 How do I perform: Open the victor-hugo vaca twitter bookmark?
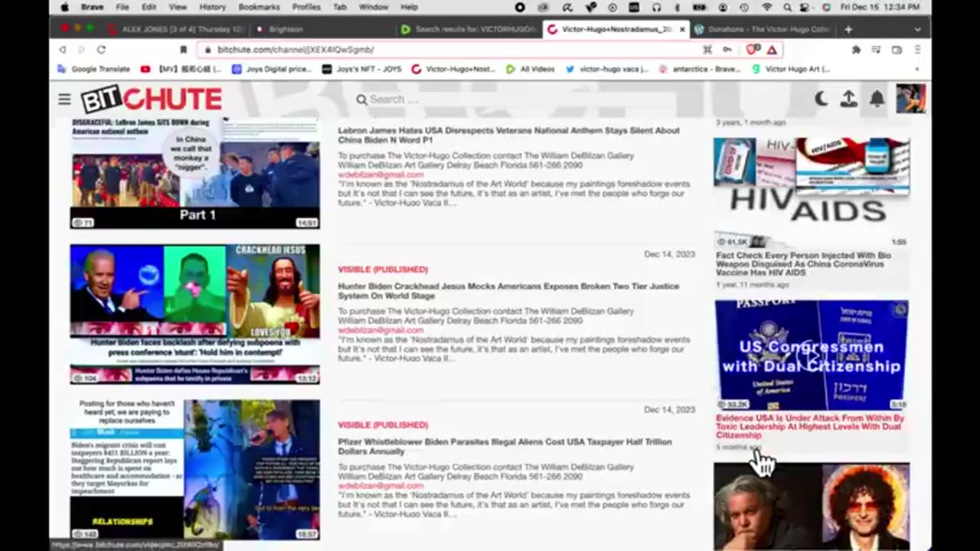point(606,69)
